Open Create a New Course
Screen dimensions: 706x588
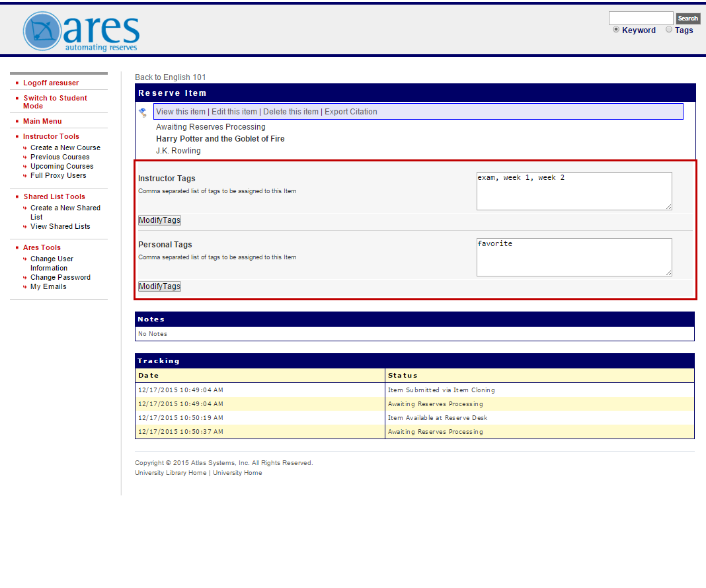[x=65, y=147]
